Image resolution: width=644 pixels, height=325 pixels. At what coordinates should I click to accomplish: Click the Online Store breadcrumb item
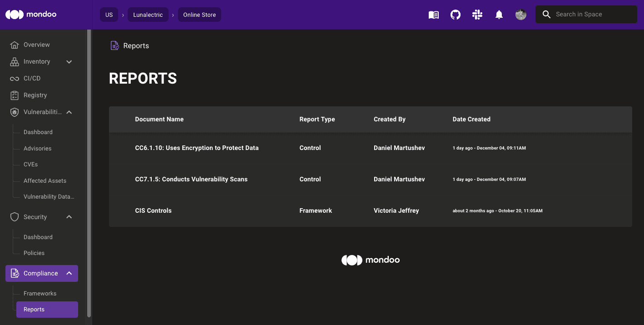199,14
